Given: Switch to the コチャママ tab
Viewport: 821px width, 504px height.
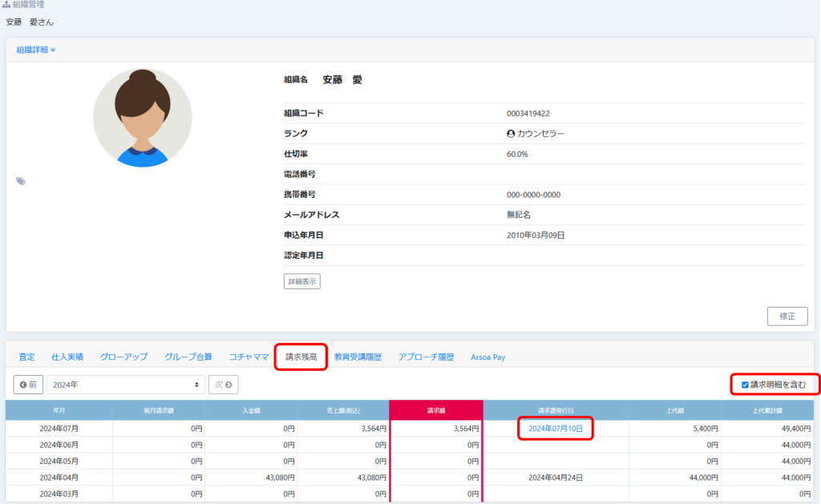Looking at the screenshot, I should pyautogui.click(x=249, y=357).
